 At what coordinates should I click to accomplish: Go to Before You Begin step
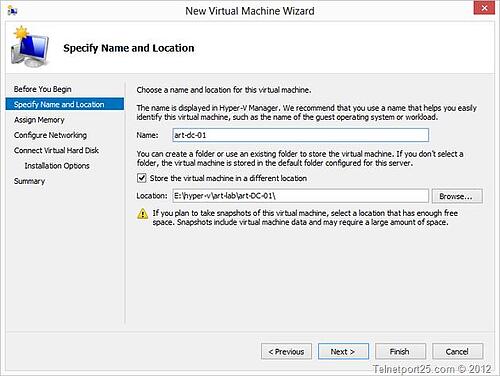tap(43, 89)
